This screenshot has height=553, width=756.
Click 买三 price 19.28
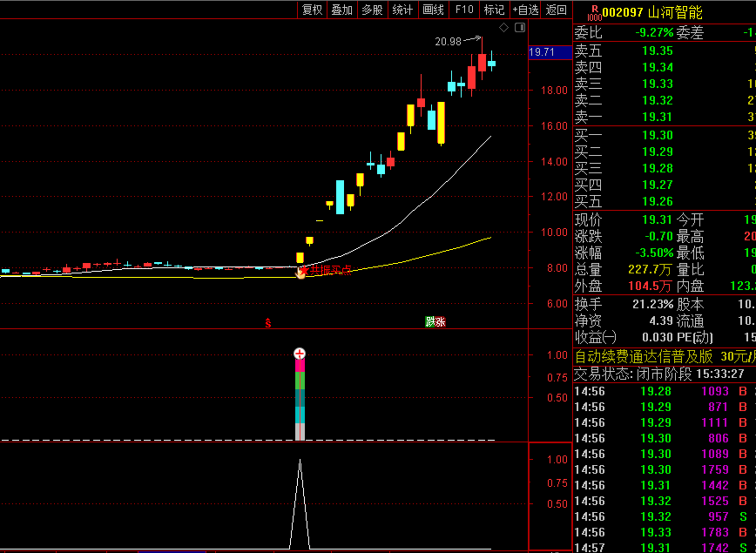658,168
